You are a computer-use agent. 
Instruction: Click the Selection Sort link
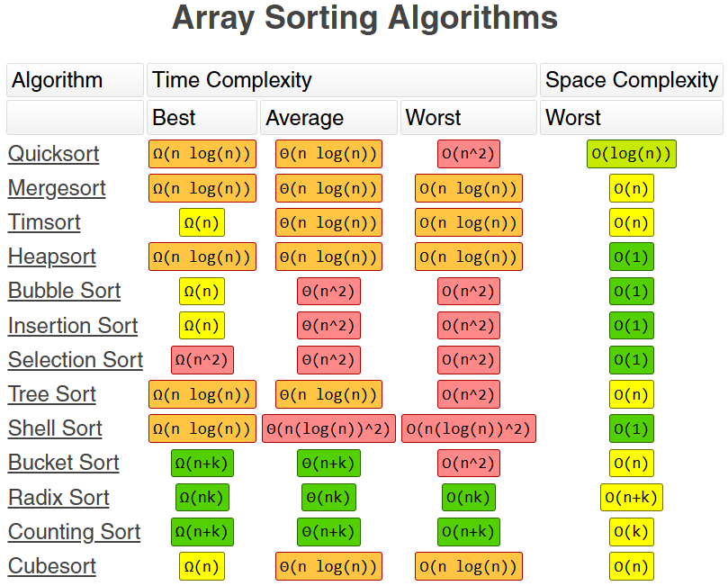click(76, 360)
